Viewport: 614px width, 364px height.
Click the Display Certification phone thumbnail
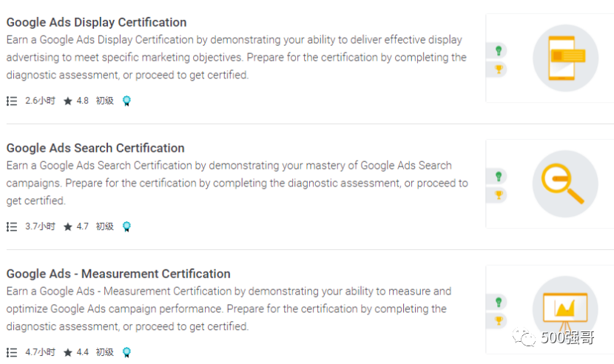pos(565,58)
